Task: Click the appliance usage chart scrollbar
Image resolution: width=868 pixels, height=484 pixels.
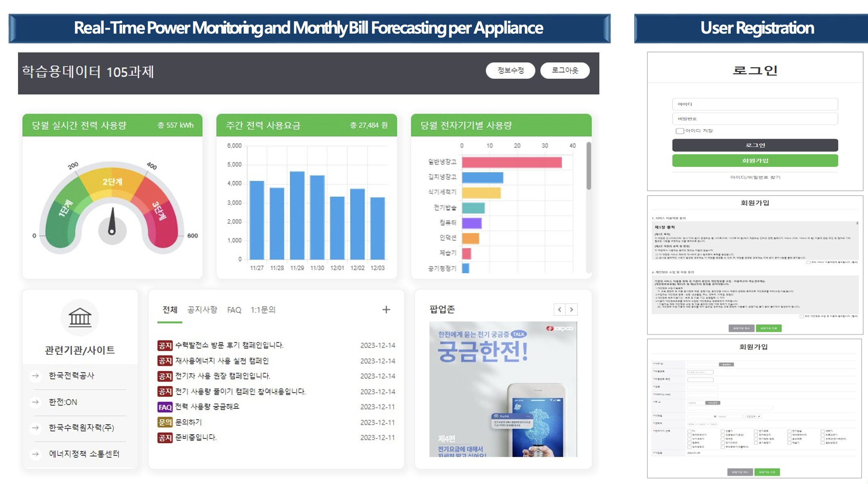Action: point(589,166)
